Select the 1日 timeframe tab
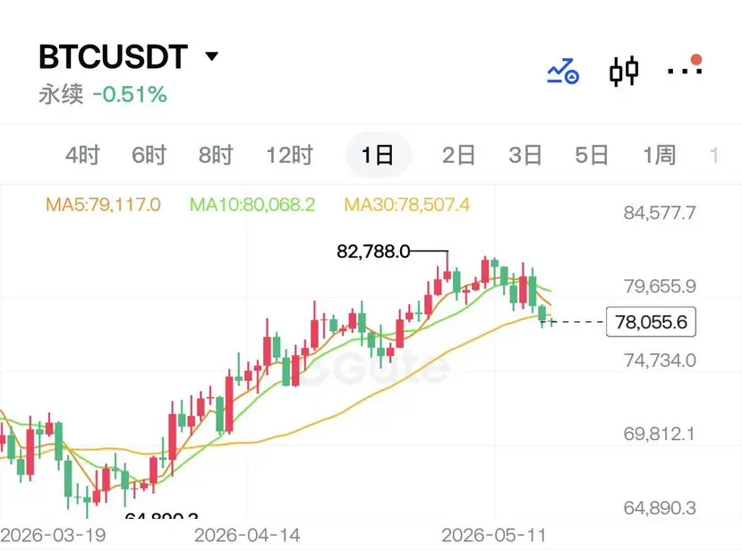This screenshot has height=560, width=742. pyautogui.click(x=378, y=155)
